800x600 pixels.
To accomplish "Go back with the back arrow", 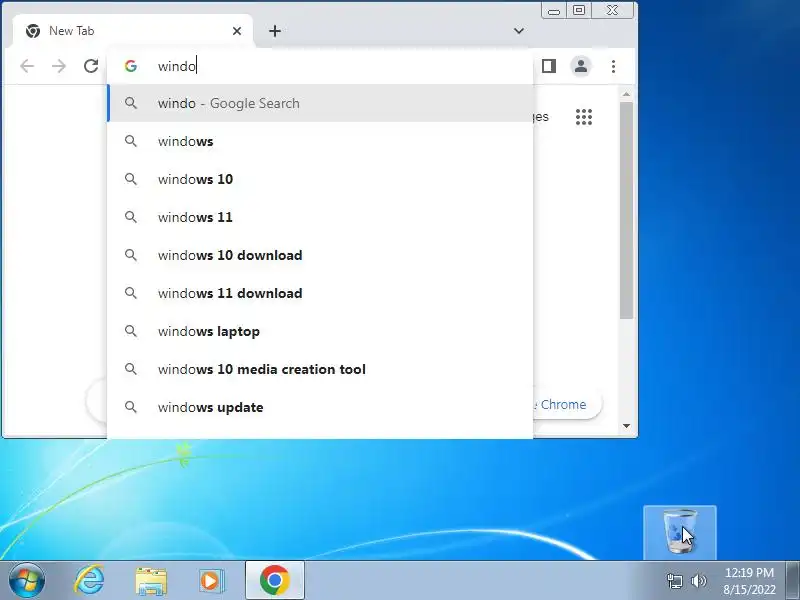I will tap(27, 66).
